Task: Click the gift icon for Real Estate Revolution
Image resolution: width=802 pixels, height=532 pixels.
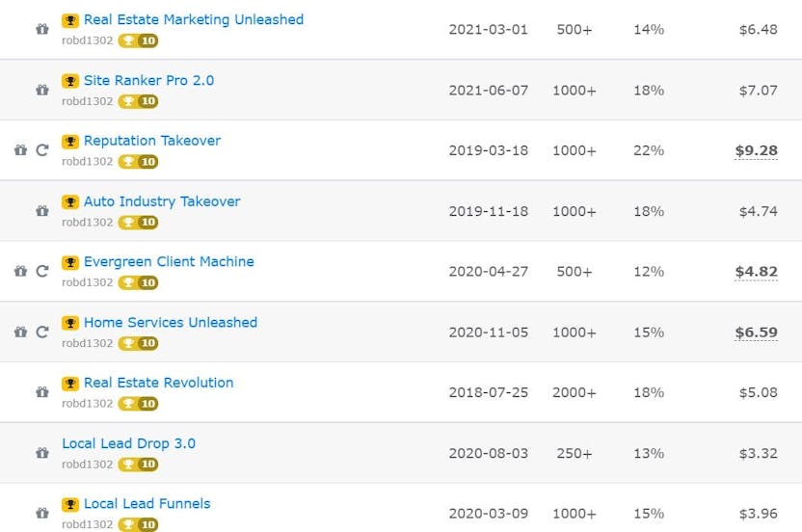Action: pos(41,392)
